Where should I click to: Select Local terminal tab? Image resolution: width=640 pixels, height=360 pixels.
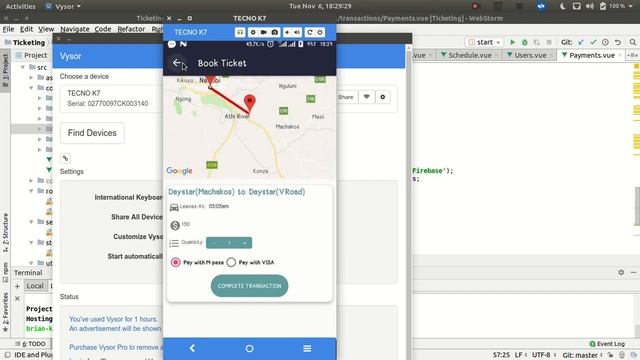[35, 286]
